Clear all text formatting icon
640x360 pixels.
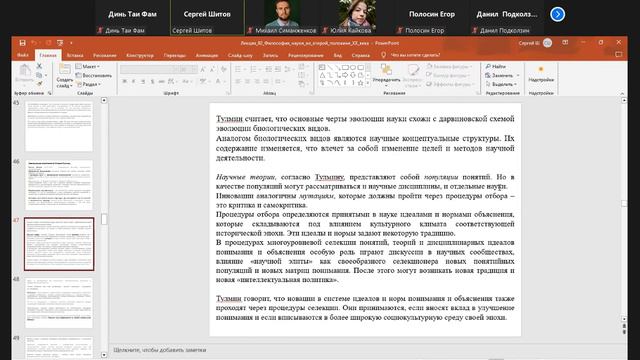pos(224,69)
